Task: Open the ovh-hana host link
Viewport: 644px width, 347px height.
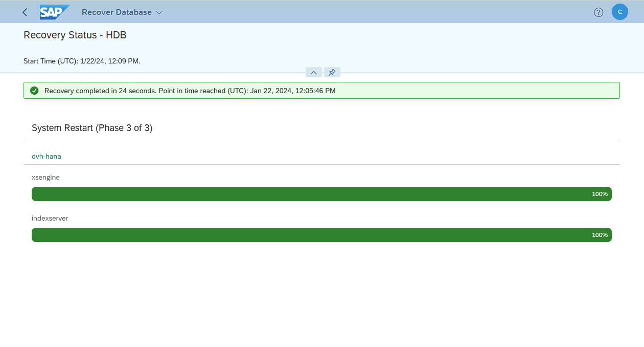Action: click(x=46, y=156)
